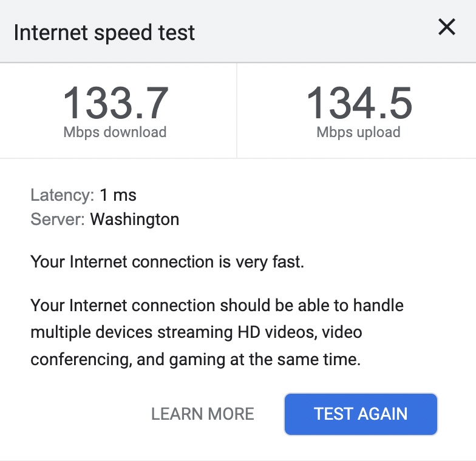Close the Internet speed test dialog
The image size is (476, 461).
click(x=447, y=27)
